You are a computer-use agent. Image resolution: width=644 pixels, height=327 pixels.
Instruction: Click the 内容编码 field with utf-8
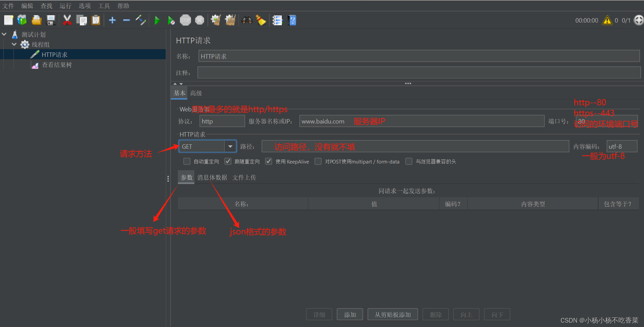click(622, 146)
